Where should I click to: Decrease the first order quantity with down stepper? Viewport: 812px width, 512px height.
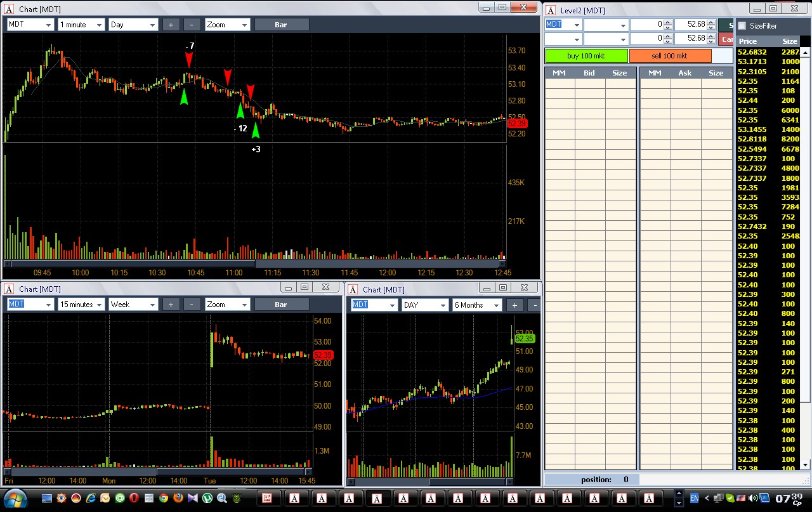tap(667, 28)
